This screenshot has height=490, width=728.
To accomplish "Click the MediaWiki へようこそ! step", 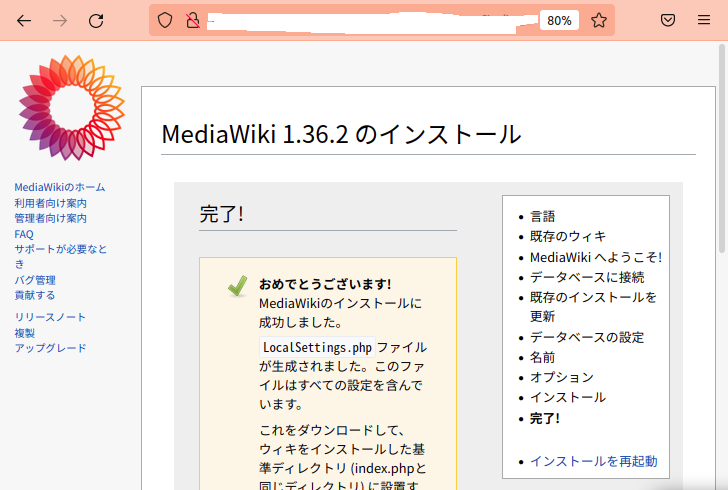I will click(596, 257).
